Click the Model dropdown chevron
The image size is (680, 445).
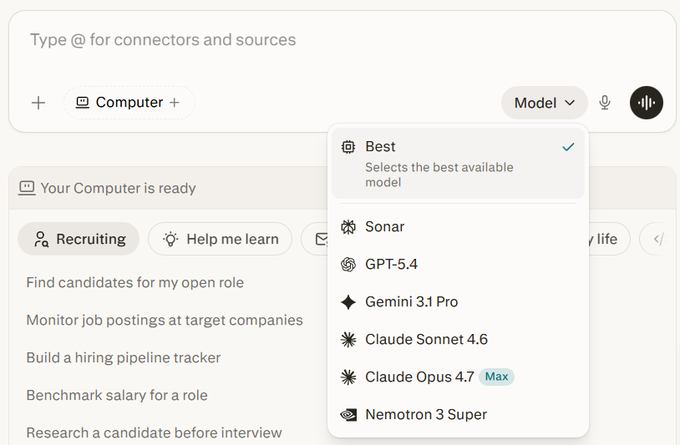click(570, 103)
